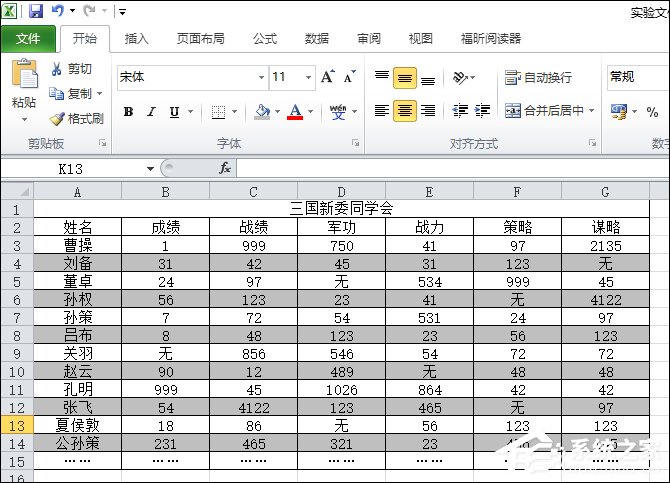670x483 pixels.
Task: Click the font color red A swatch
Action: pyautogui.click(x=294, y=111)
